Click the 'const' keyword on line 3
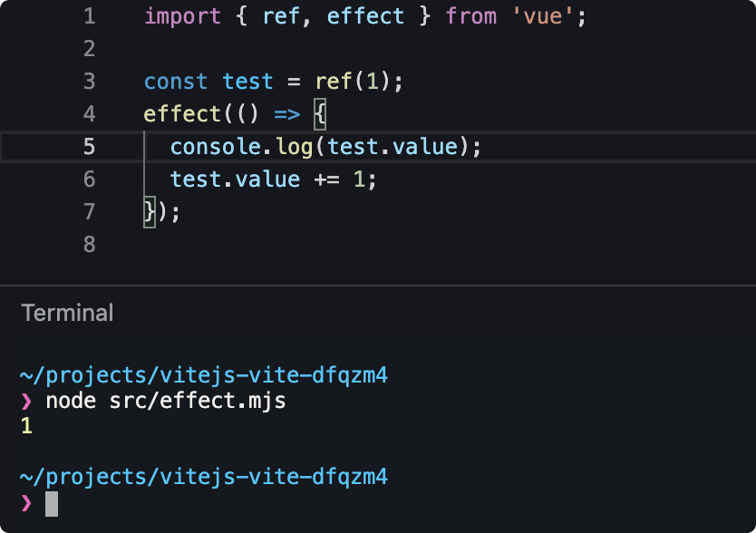The image size is (756, 533). 176,82
